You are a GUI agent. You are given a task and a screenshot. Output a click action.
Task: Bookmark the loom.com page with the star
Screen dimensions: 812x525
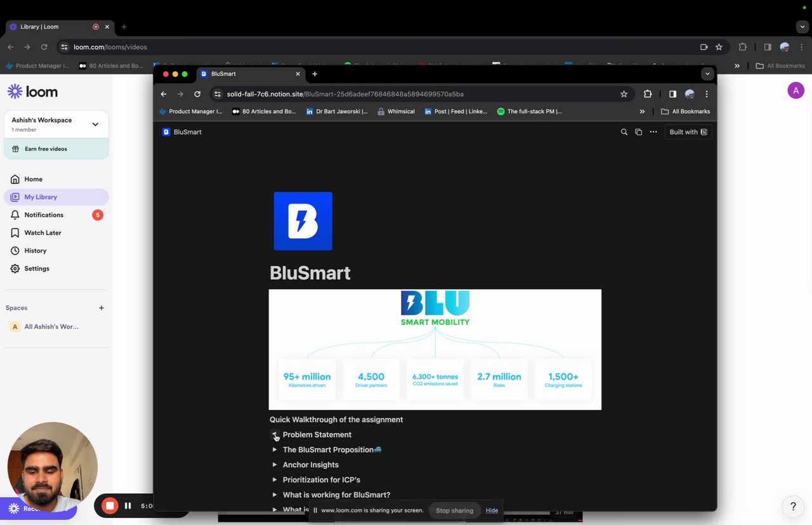tap(719, 47)
